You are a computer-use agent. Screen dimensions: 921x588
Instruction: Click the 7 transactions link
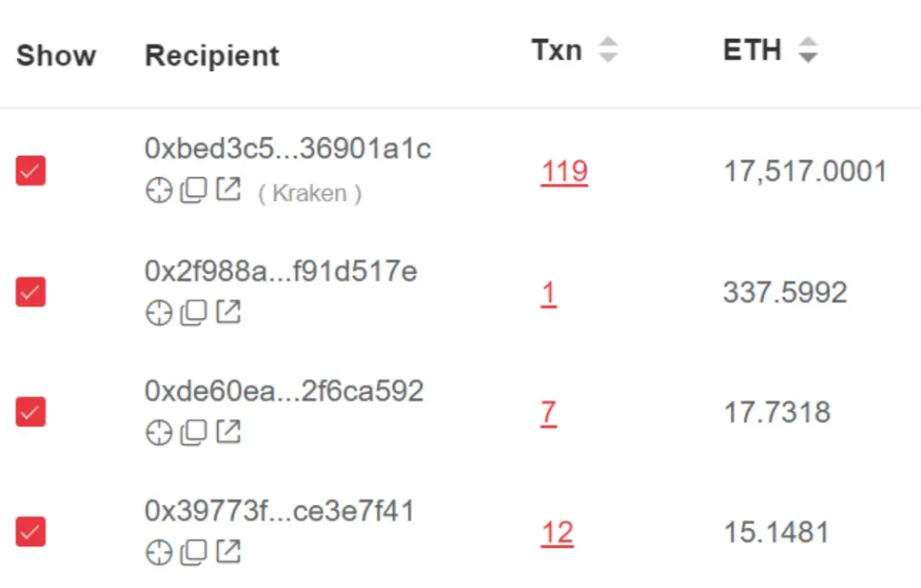pos(548,413)
